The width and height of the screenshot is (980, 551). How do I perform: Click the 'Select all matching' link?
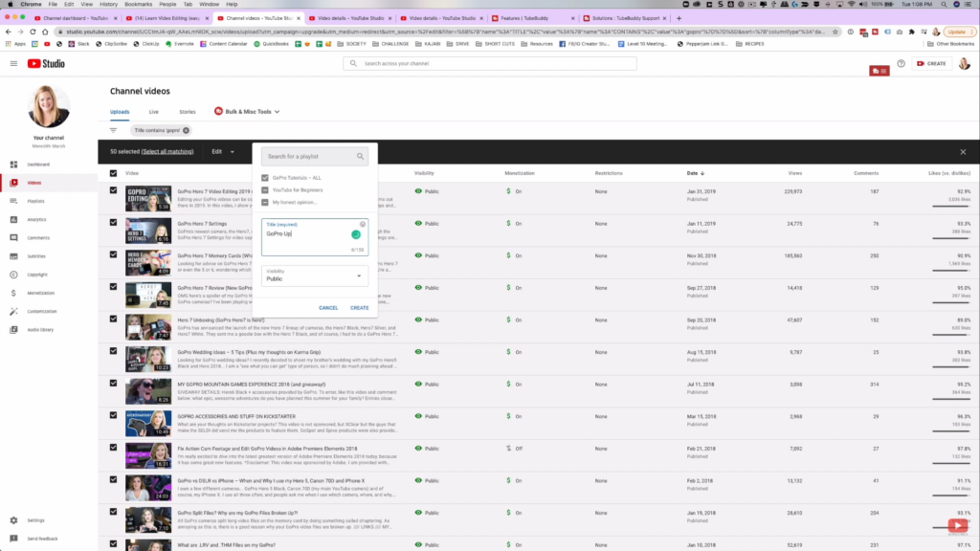167,152
